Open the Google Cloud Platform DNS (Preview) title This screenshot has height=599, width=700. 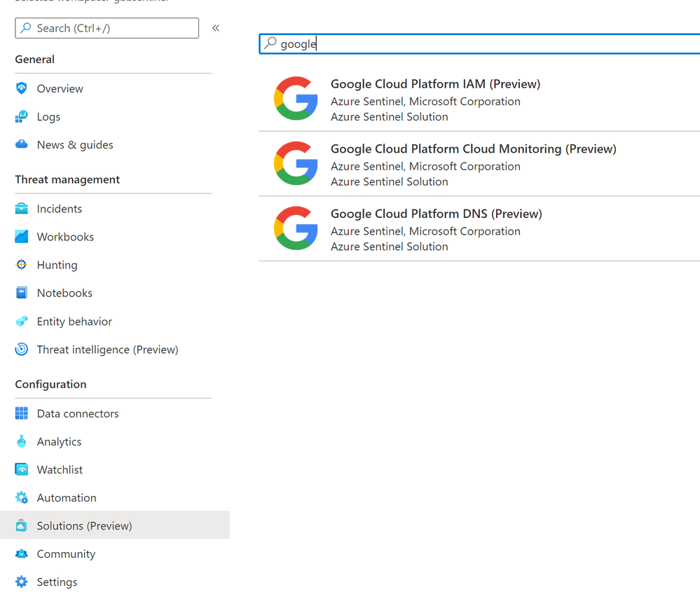coord(436,214)
